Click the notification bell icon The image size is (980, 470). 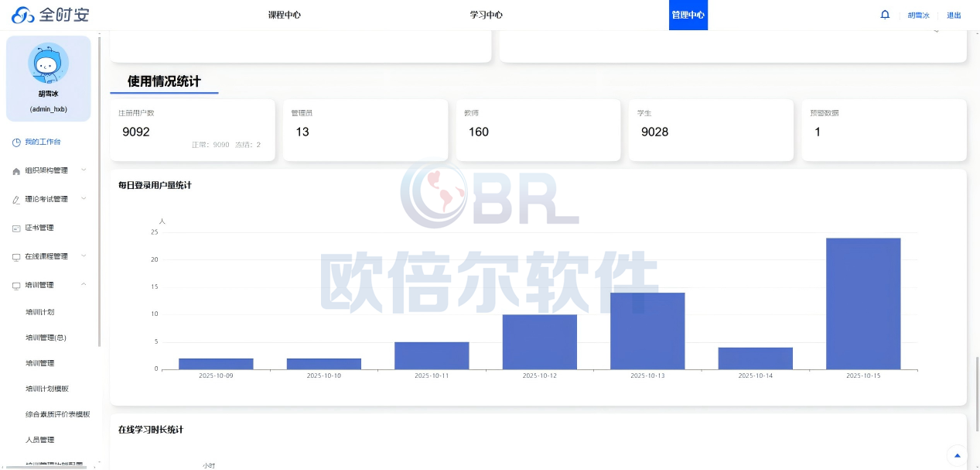click(885, 15)
